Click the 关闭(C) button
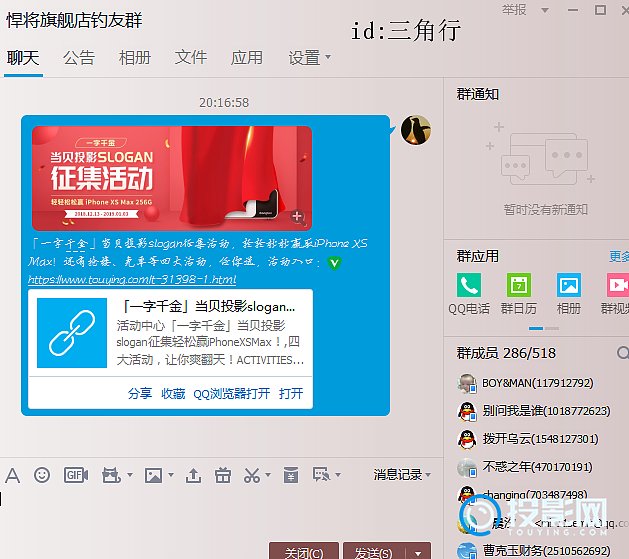This screenshot has height=559, width=629. click(303, 552)
